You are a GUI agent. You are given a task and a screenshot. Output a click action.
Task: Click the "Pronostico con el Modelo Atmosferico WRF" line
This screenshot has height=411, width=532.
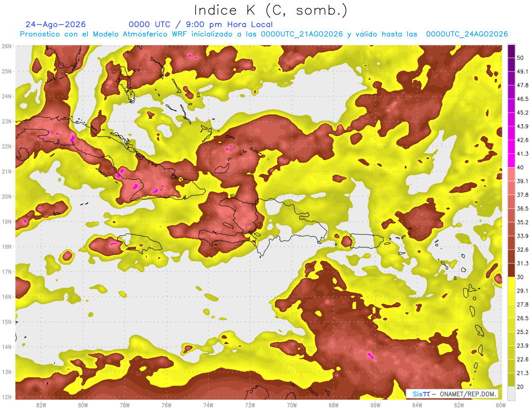click(264, 34)
